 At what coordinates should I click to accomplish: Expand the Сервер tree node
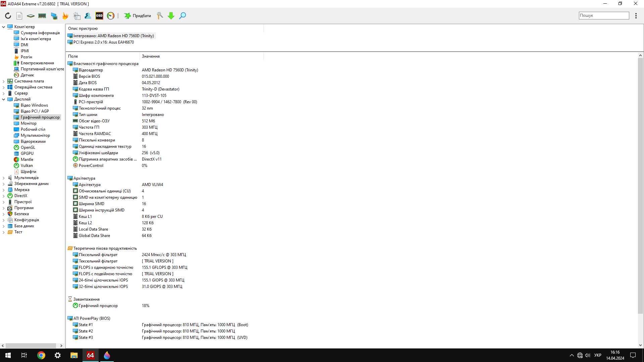4,93
